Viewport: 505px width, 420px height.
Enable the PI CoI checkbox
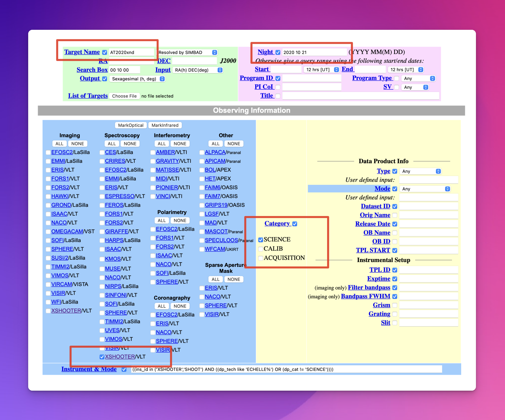(278, 87)
